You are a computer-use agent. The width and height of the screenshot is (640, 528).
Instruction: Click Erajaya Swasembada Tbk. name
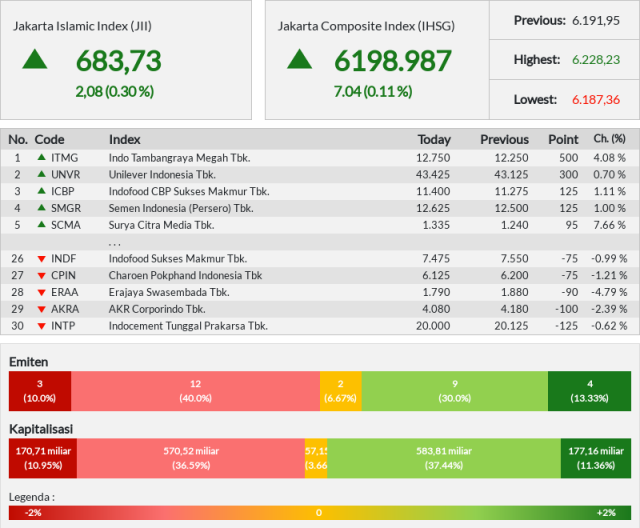(169, 292)
